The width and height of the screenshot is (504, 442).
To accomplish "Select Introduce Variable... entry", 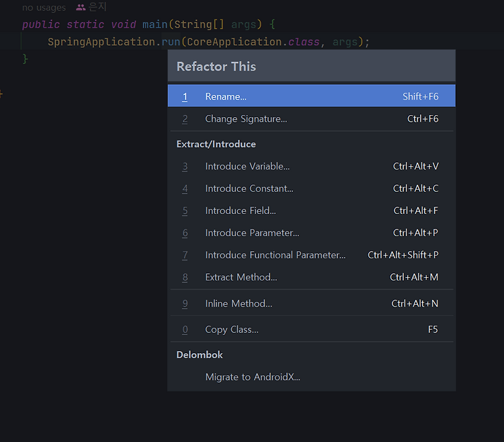I will coord(311,166).
